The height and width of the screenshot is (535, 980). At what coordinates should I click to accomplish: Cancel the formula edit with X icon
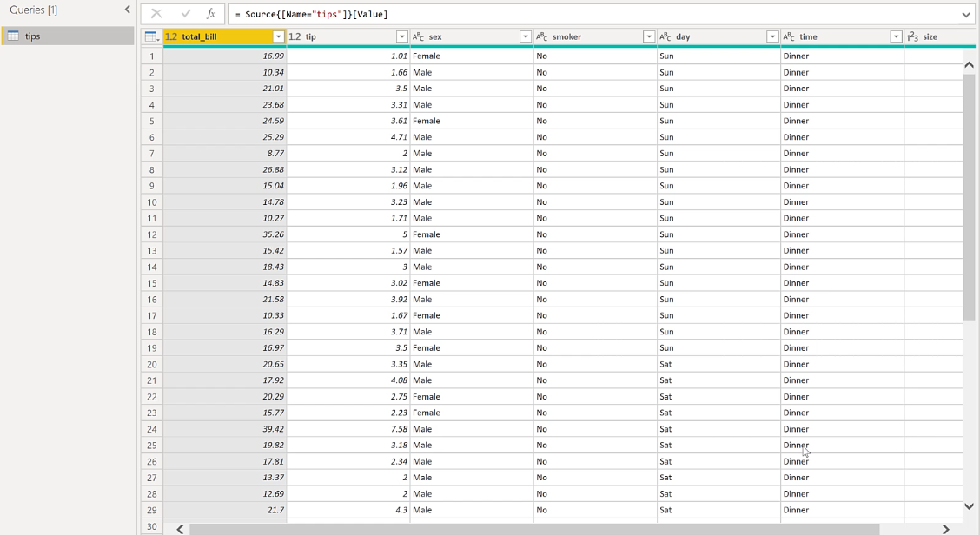pos(156,14)
